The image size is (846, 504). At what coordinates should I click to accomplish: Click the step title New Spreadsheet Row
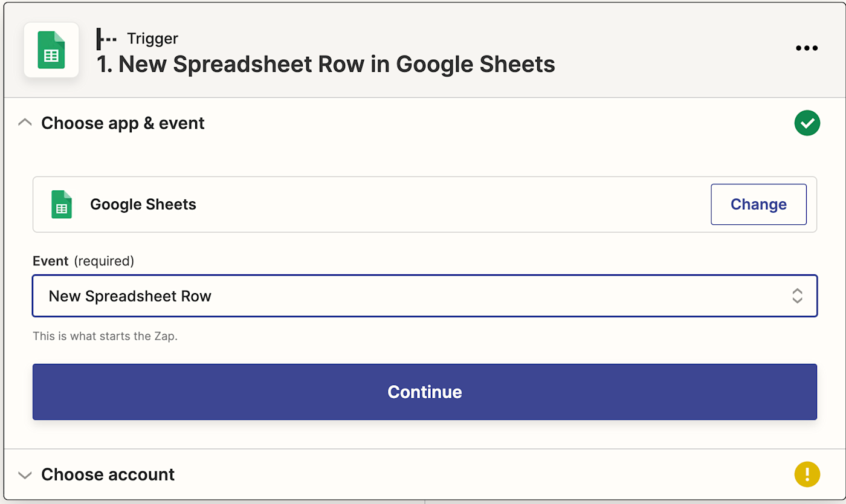[x=326, y=64]
